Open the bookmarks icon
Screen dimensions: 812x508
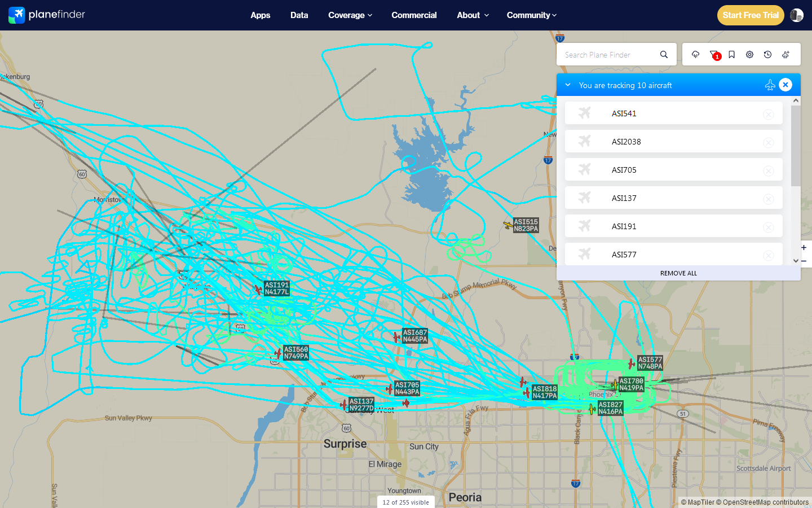(731, 55)
